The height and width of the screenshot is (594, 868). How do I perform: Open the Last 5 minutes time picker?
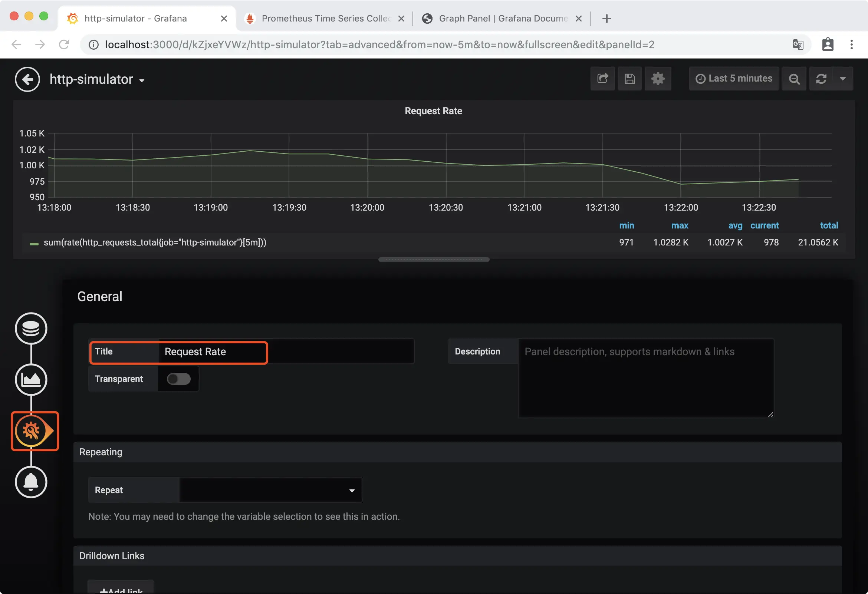pyautogui.click(x=734, y=78)
